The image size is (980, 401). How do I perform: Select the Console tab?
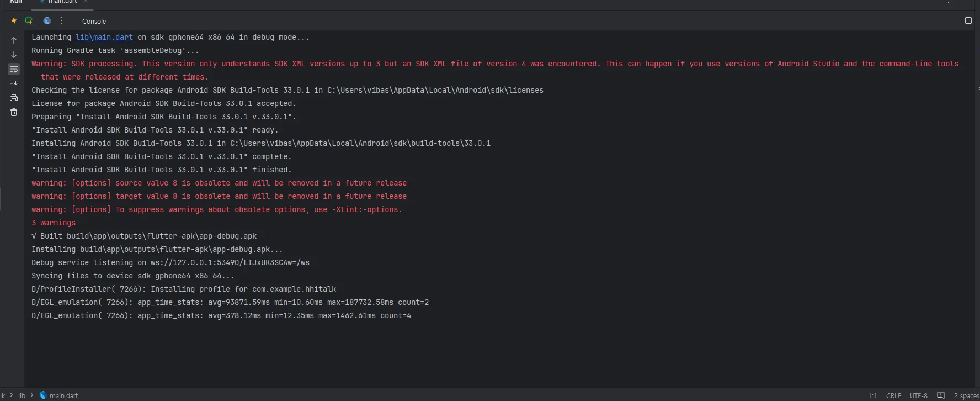point(94,21)
